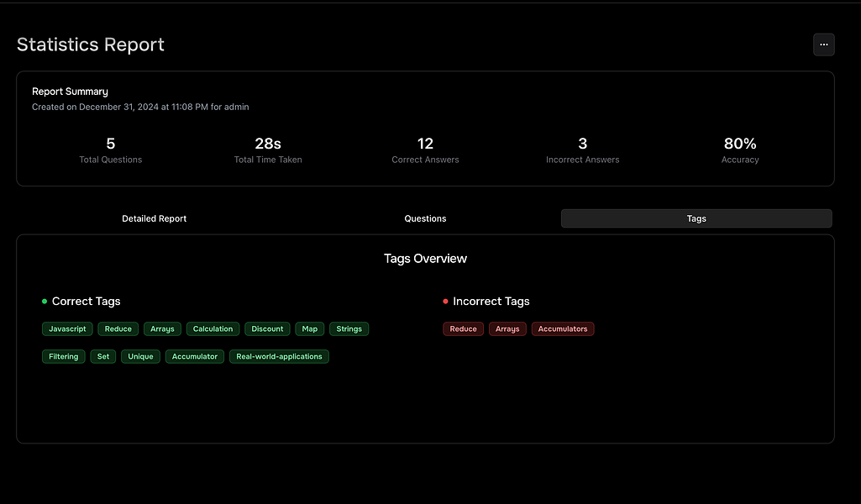Select the Calculation tag

point(213,329)
